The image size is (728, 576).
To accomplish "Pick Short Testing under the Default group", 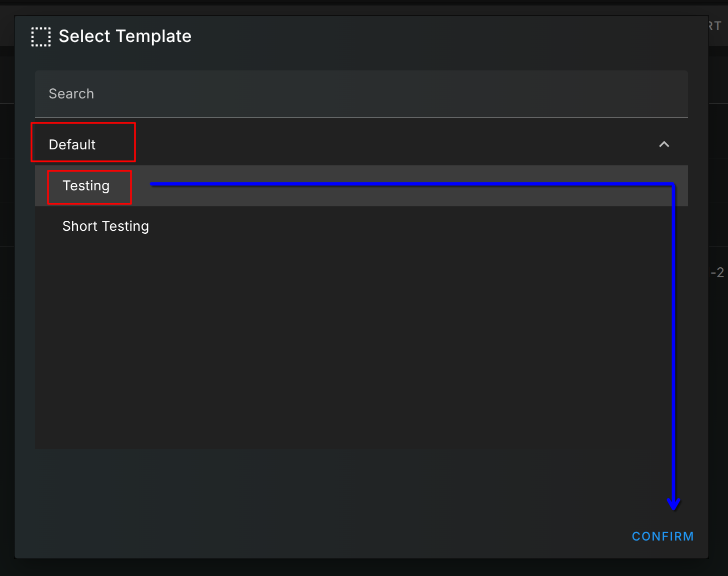I will [x=105, y=226].
